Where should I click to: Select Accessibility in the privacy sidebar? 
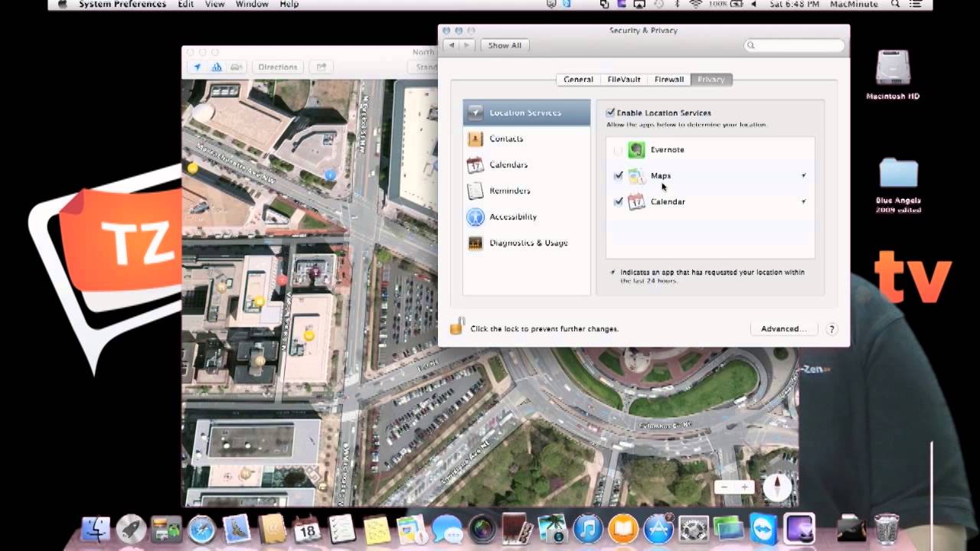(514, 217)
